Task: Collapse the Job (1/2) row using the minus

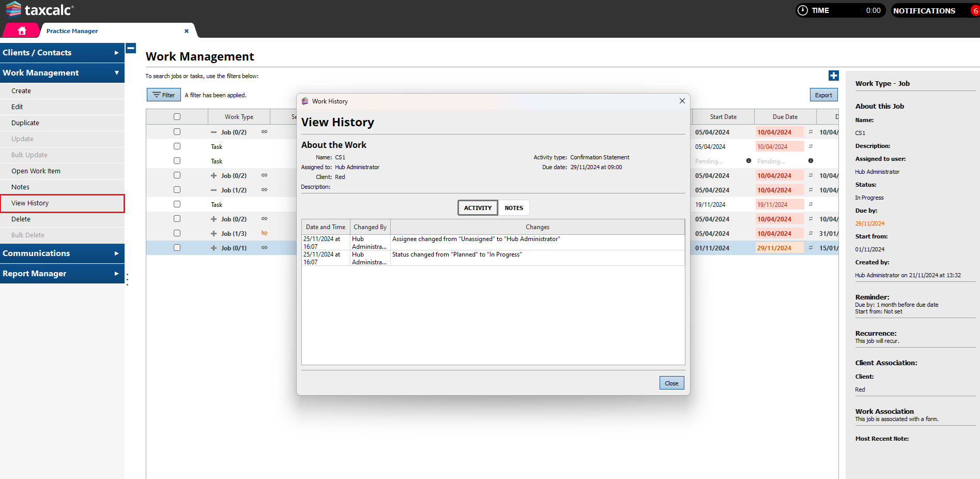Action: pyautogui.click(x=213, y=190)
